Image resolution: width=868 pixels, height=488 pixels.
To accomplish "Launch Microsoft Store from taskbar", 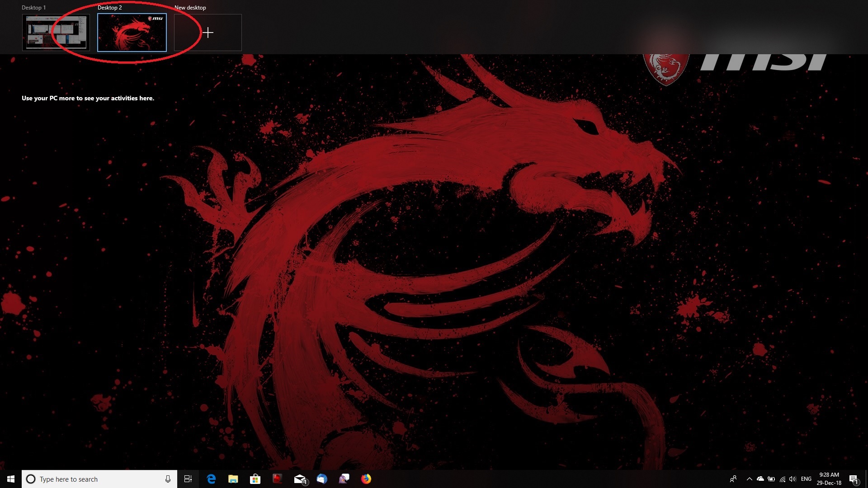I will pyautogui.click(x=255, y=479).
